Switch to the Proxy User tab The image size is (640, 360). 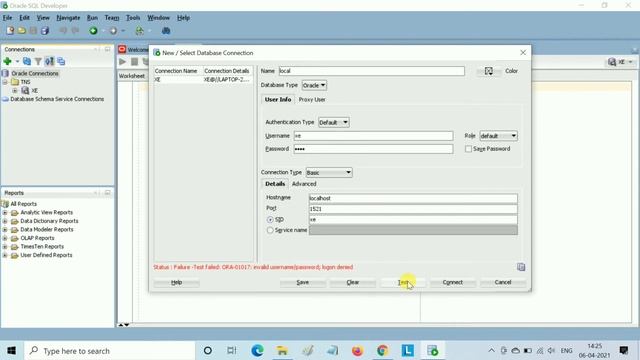312,100
